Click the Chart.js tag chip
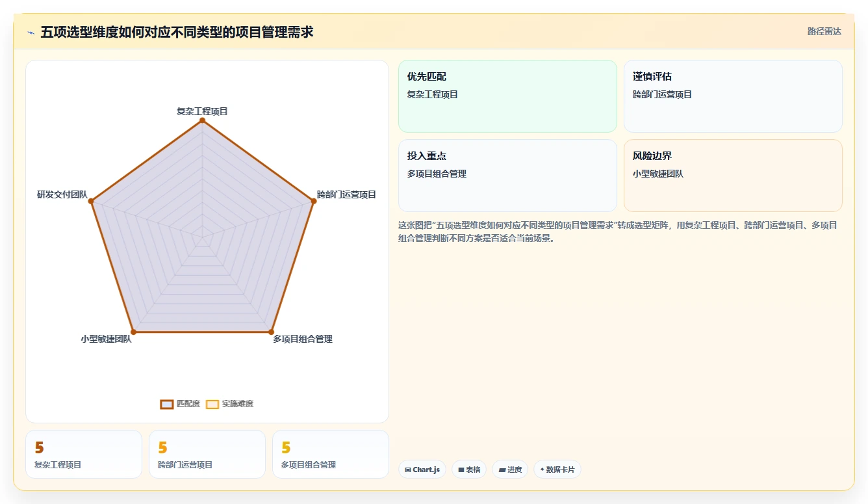This screenshot has width=868, height=504. [422, 470]
